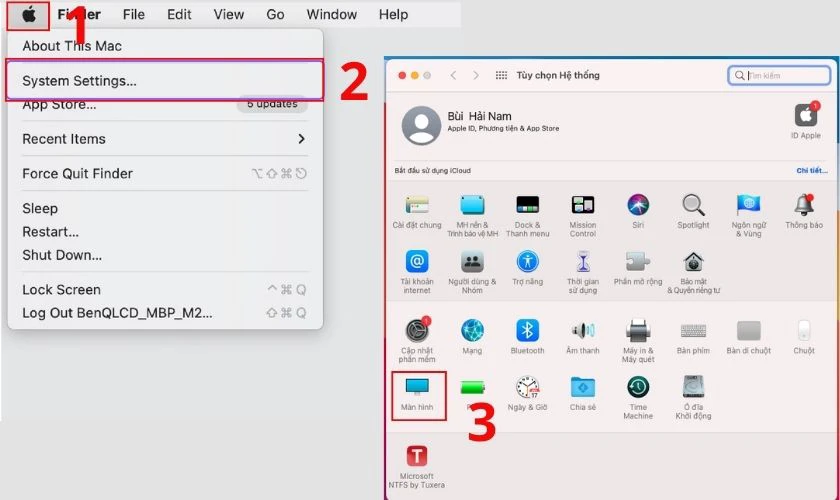Screen dimensions: 840x500
Task: Open the File menu
Action: (x=133, y=14)
